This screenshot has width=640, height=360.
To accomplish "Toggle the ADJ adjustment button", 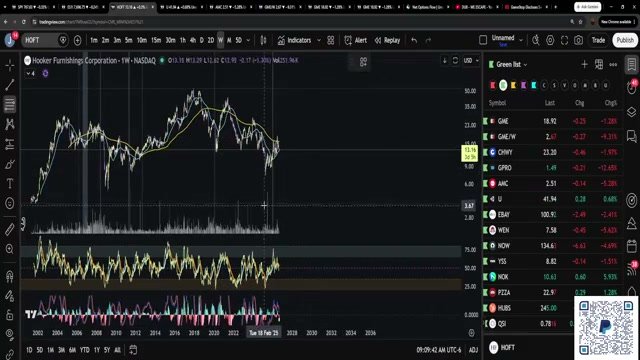I will [x=473, y=350].
